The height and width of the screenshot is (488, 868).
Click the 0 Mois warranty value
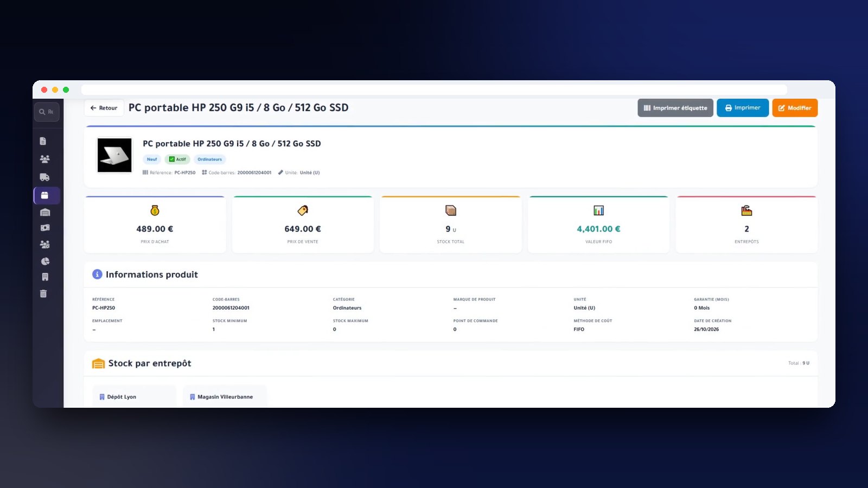701,308
